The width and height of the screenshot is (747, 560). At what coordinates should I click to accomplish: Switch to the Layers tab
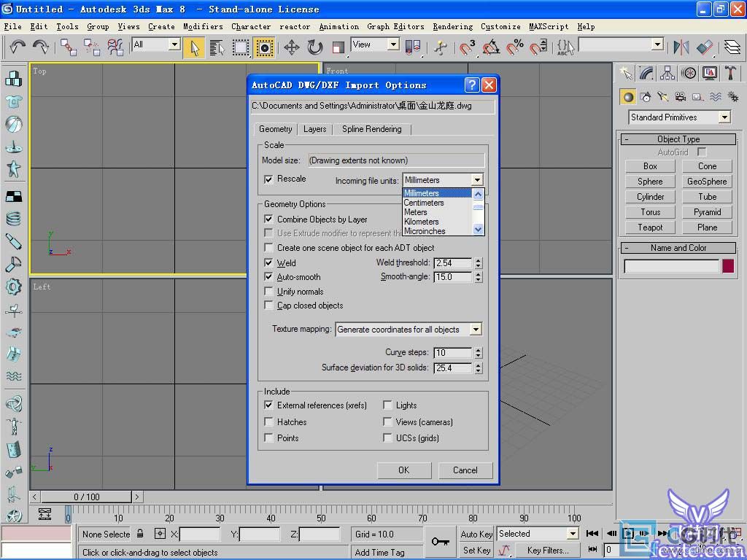(x=315, y=129)
